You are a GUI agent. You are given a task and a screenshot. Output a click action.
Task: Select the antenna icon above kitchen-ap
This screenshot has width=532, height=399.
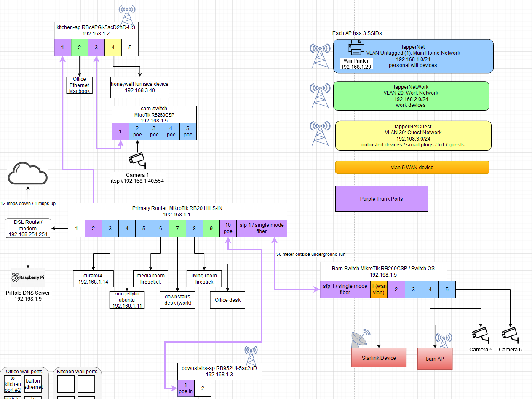point(126,11)
